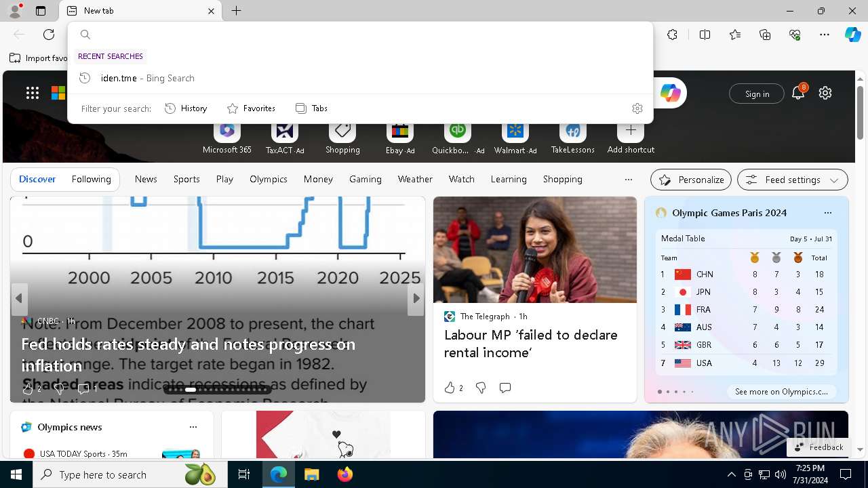The image size is (868, 488).
Task: Open Weather category tab
Action: (x=415, y=180)
